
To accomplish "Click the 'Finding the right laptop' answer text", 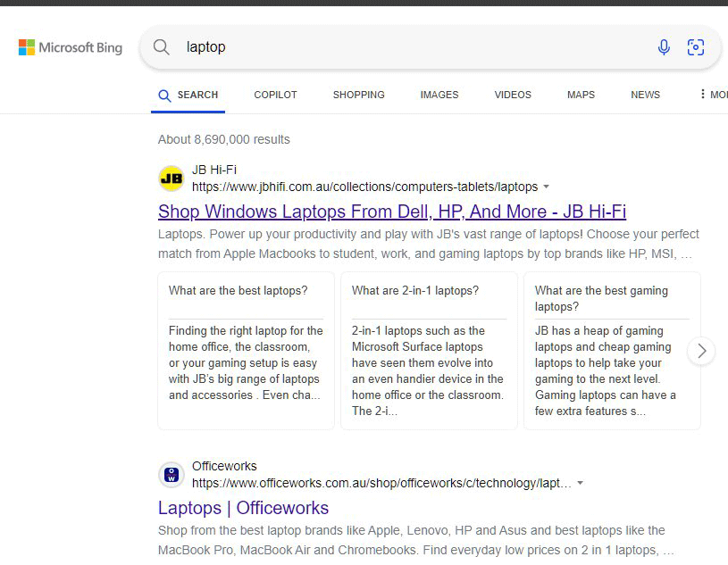I will tap(246, 362).
